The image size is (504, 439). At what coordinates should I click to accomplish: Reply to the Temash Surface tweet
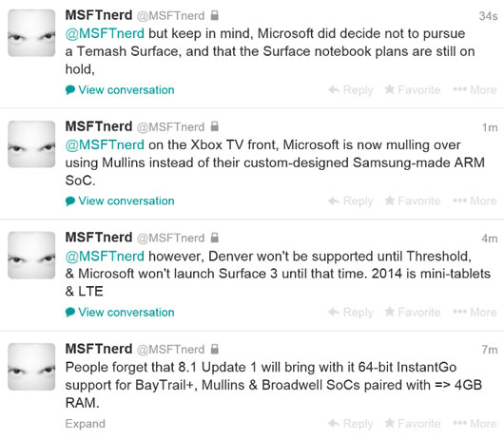[x=351, y=90]
